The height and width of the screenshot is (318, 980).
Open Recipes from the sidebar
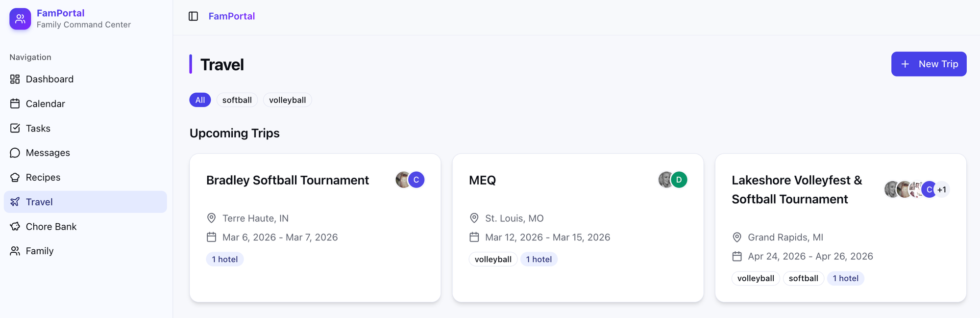[x=43, y=177]
